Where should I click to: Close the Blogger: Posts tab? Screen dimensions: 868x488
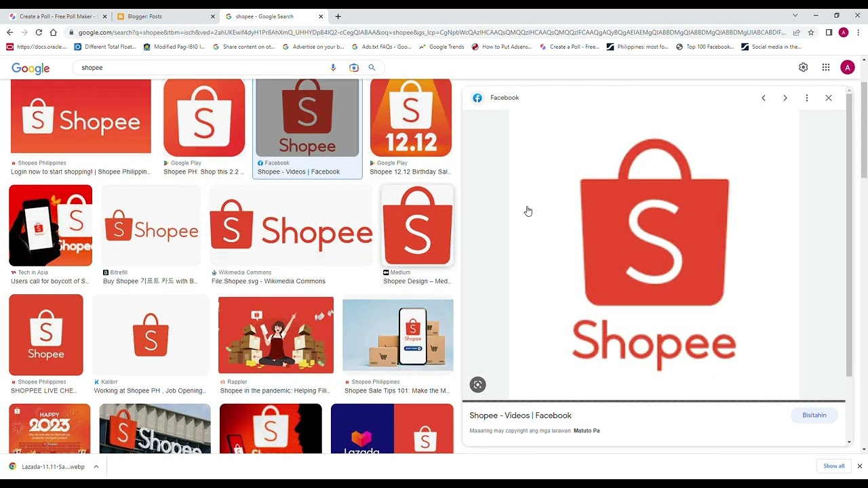(212, 16)
